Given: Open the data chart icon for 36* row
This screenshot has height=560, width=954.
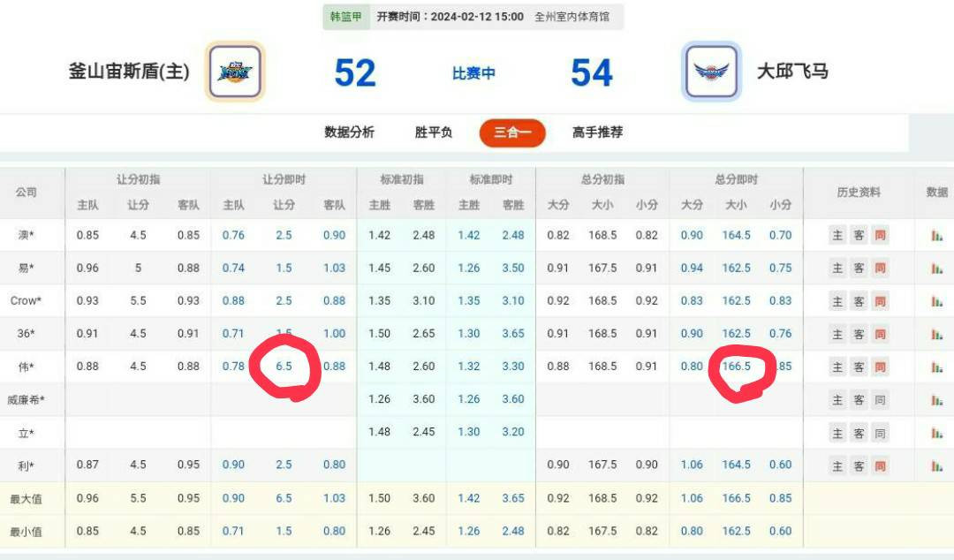Looking at the screenshot, I should click(x=937, y=334).
